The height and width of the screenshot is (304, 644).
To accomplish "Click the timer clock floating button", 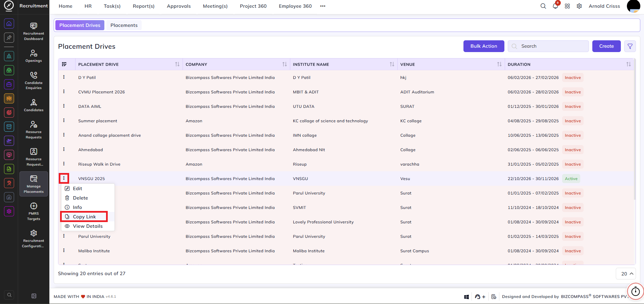I will coord(635,291).
